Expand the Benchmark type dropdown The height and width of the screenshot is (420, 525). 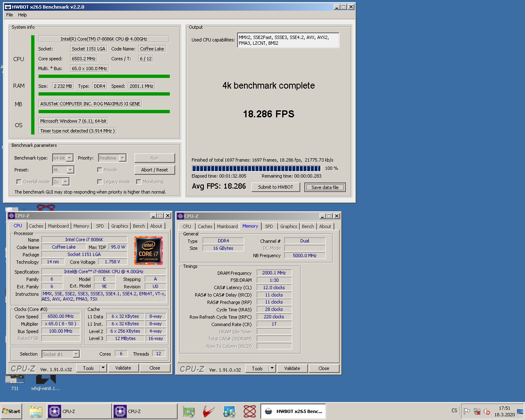click(x=69, y=158)
